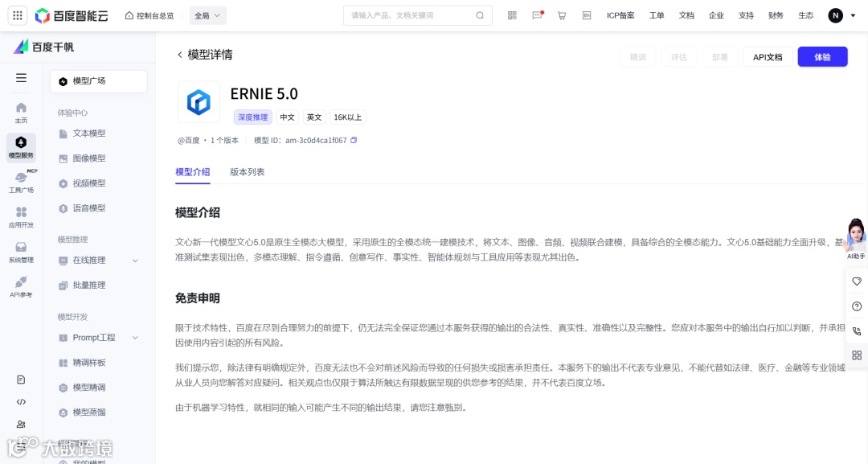Viewport: 868px width, 464px height.
Task: Expand the account dropdown arrow
Action: coord(853,15)
